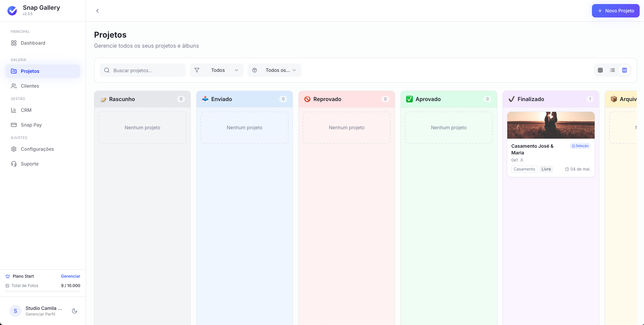Collapse sidebar with the back chevron

click(x=97, y=11)
